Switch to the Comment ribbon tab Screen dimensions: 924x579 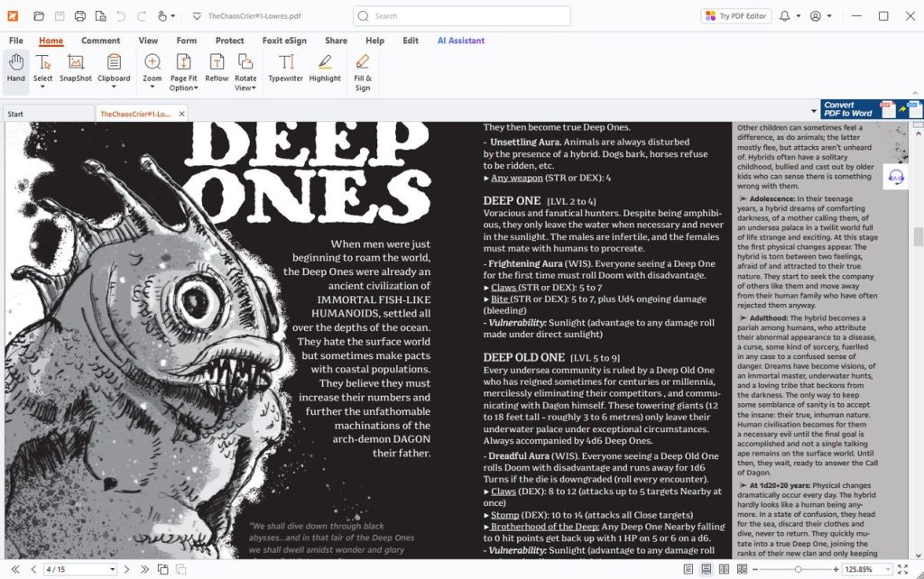(x=101, y=41)
